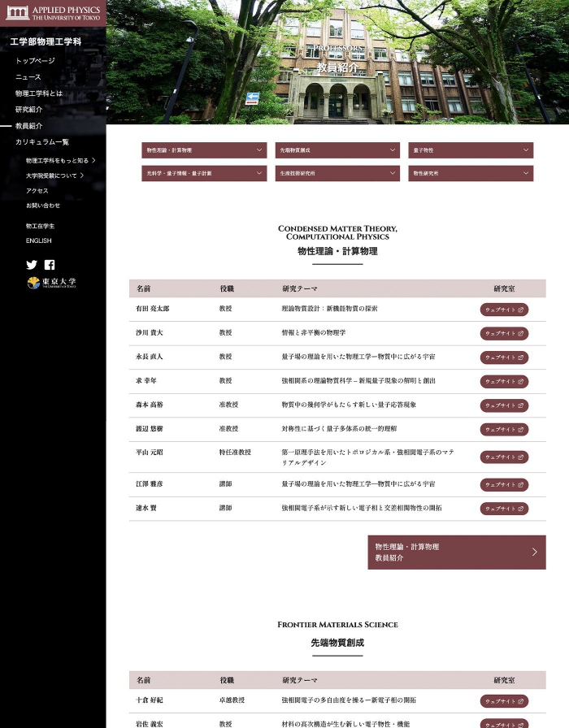Expand the 先端物質創成 dropdown
Viewport: 569px width, 728px height.
[x=337, y=150]
